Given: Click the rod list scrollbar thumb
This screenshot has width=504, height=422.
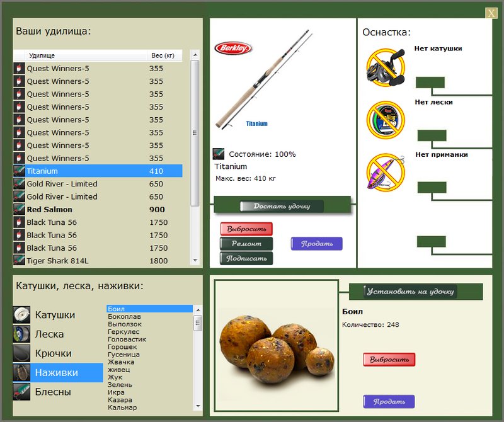Looking at the screenshot, I should click(x=195, y=133).
